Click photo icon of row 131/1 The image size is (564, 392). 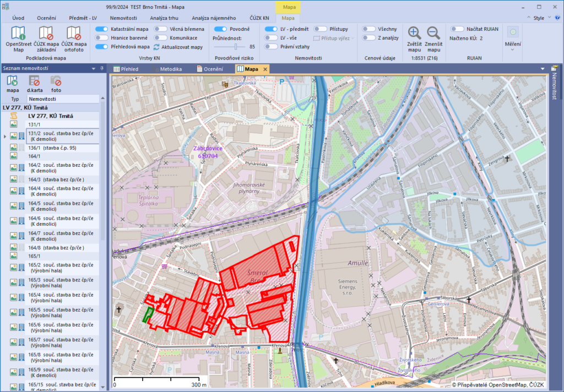(x=13, y=124)
